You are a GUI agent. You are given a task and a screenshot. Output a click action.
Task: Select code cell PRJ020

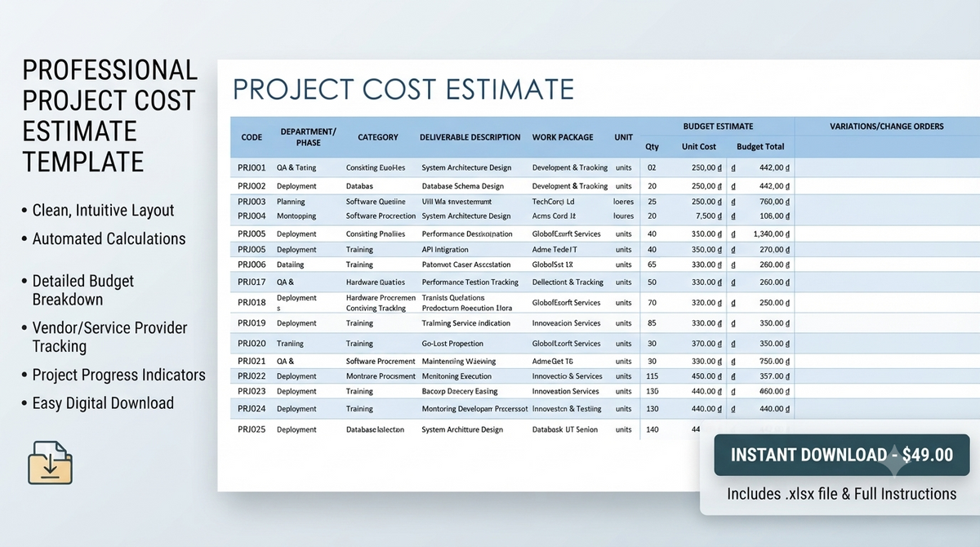pyautogui.click(x=252, y=344)
